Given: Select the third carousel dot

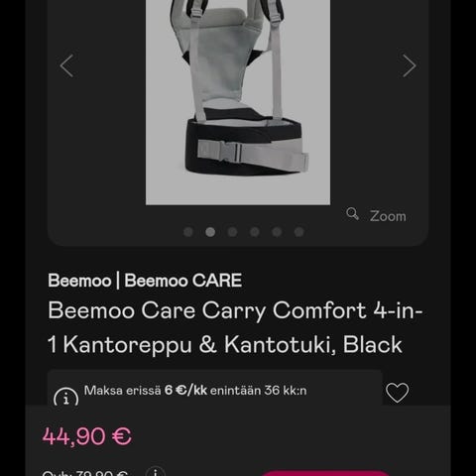Looking at the screenshot, I should click(232, 232).
